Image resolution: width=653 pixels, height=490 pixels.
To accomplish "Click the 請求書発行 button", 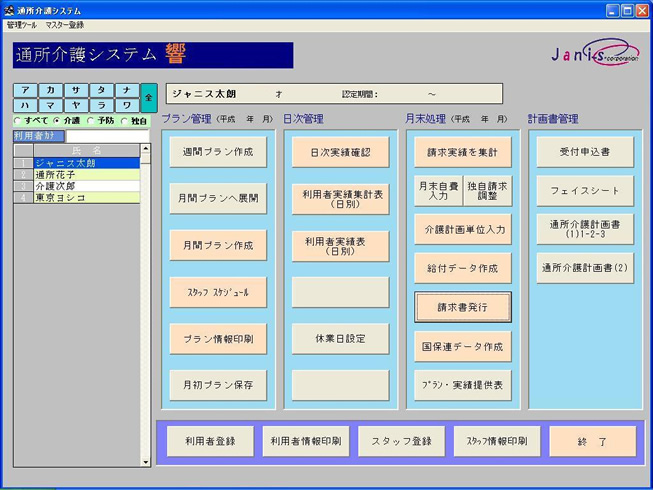I will click(x=462, y=307).
